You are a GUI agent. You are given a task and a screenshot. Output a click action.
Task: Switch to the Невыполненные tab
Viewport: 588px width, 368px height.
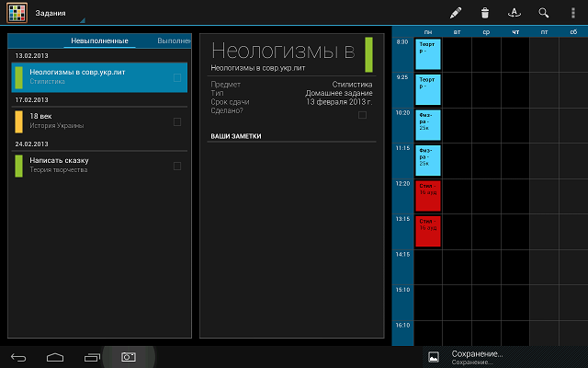[x=99, y=40]
